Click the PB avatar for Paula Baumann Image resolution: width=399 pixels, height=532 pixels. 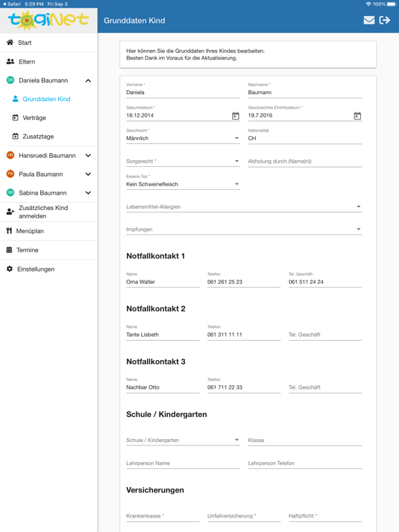[x=10, y=174]
